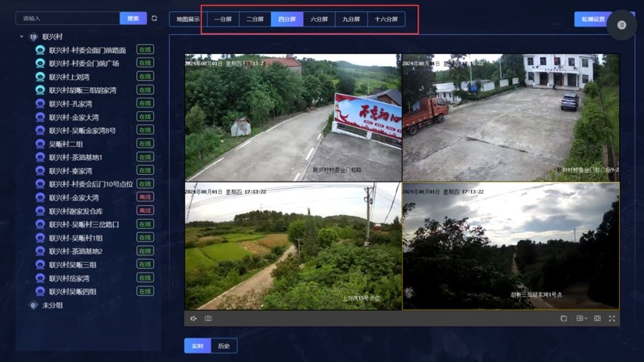This screenshot has width=644, height=362.
Task: Switch to 历史 history mode
Action: pos(224,345)
